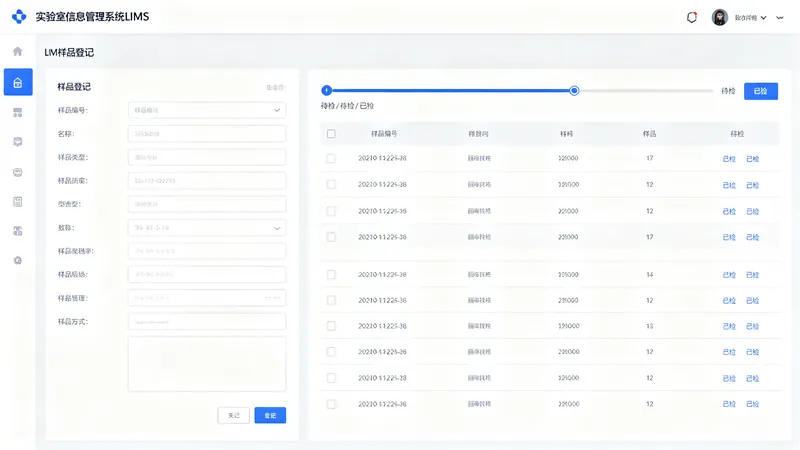Open the sidebar layout blocks icon

(x=18, y=112)
